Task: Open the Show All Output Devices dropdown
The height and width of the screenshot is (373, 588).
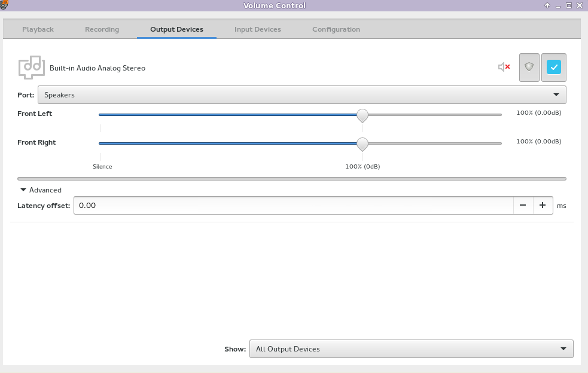Action: (411, 348)
